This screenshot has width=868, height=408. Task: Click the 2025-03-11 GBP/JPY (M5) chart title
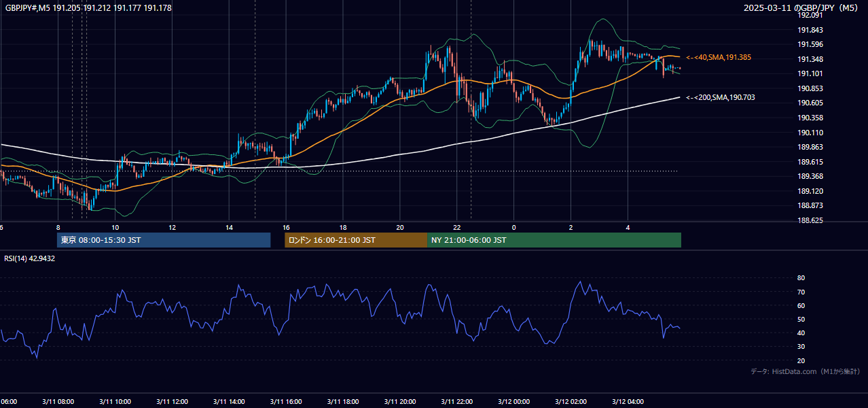pyautogui.click(x=801, y=8)
